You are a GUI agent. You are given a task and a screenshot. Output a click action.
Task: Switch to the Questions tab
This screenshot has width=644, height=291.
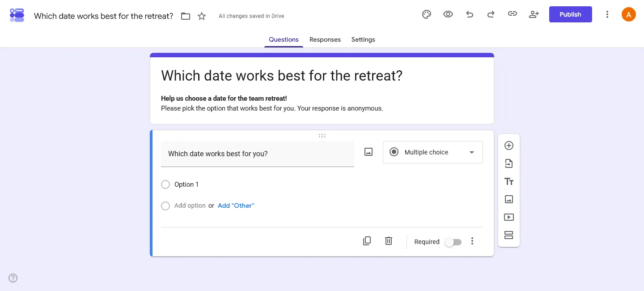[x=284, y=39]
